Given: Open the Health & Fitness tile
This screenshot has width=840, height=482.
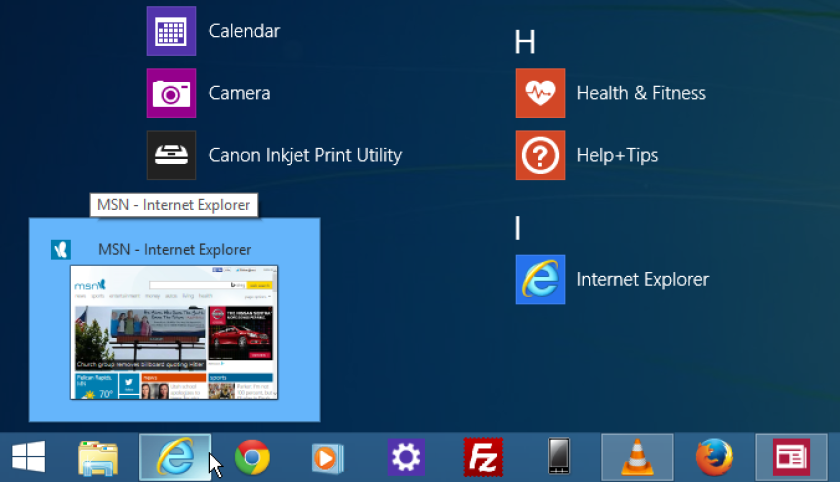Looking at the screenshot, I should point(540,93).
